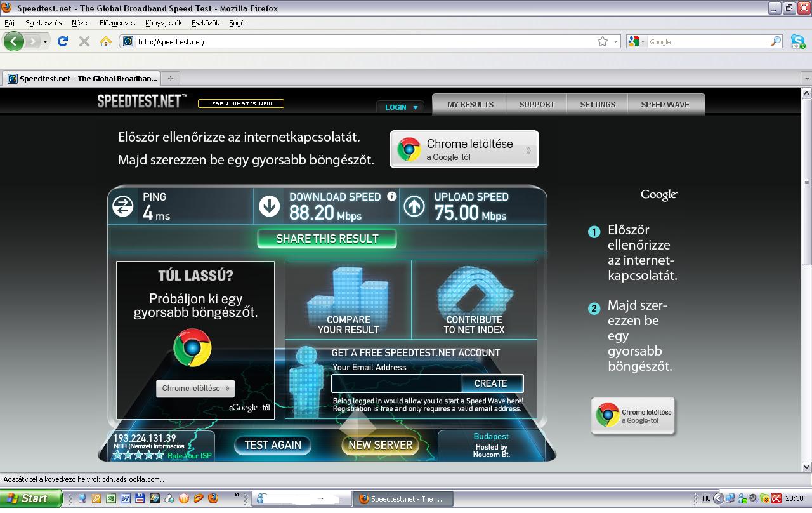812x513 pixels.
Task: Click the NEW SERVER button
Action: pos(380,445)
